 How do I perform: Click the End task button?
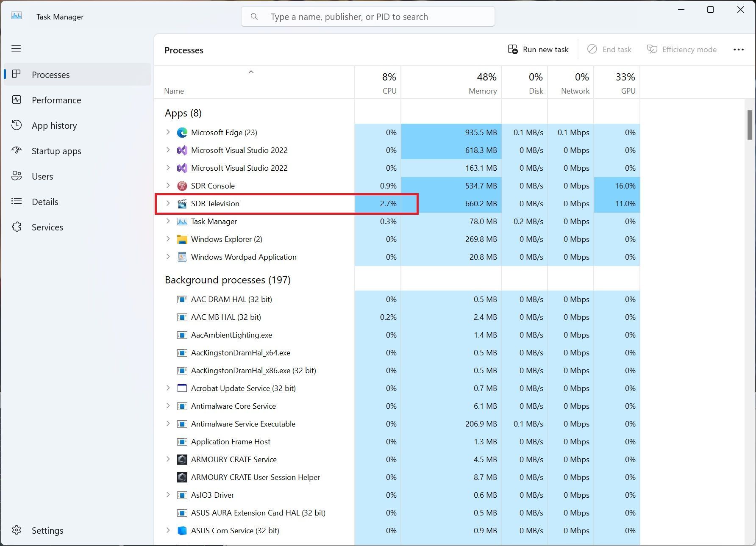(x=609, y=50)
